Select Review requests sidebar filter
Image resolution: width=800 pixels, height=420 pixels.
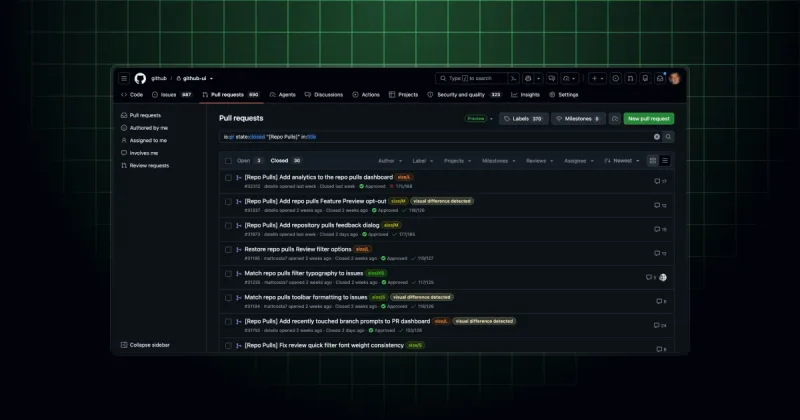coord(145,166)
